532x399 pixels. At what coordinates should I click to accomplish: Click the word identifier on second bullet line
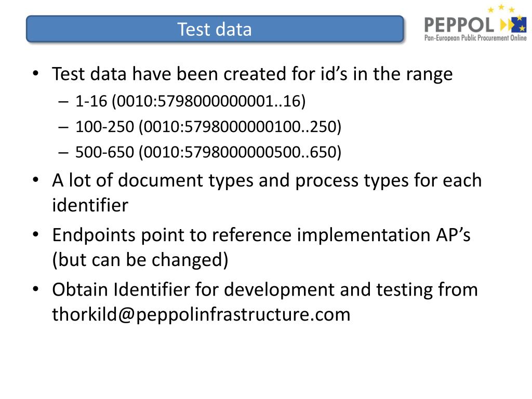click(90, 205)
